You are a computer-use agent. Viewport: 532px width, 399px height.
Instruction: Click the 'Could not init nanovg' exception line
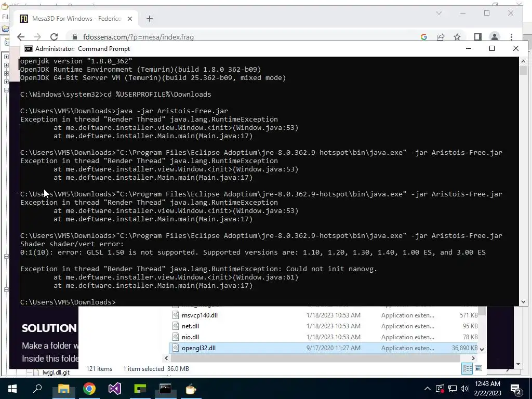click(x=199, y=269)
